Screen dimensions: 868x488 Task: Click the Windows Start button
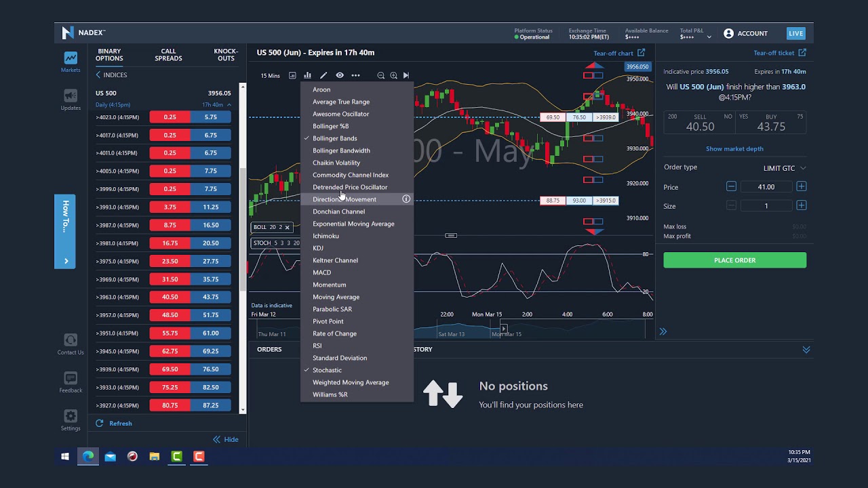coord(65,457)
